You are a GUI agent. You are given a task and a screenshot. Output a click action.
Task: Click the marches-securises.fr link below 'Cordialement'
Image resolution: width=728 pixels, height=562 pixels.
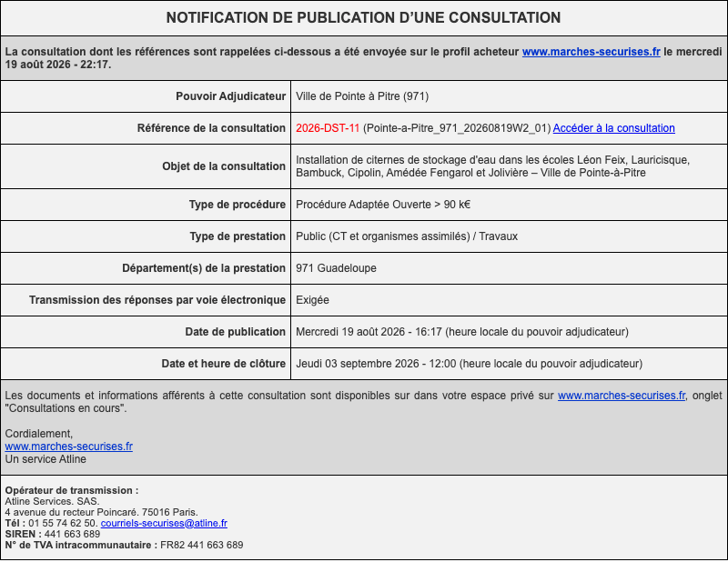(69, 447)
